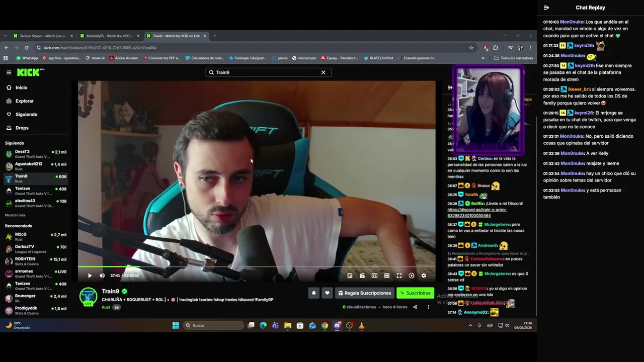The width and height of the screenshot is (644, 362).
Task: Toggle theater mode in video player
Action: coord(387,276)
